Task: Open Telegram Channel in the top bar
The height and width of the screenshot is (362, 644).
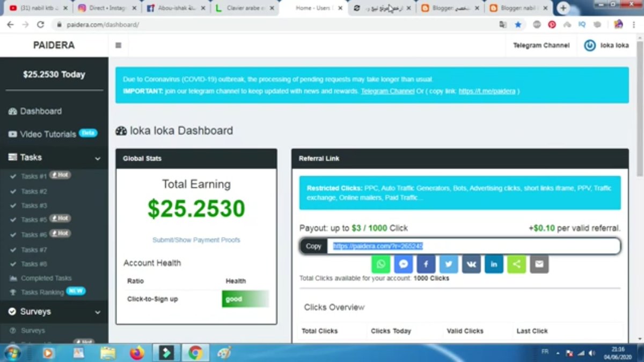Action: click(x=541, y=46)
